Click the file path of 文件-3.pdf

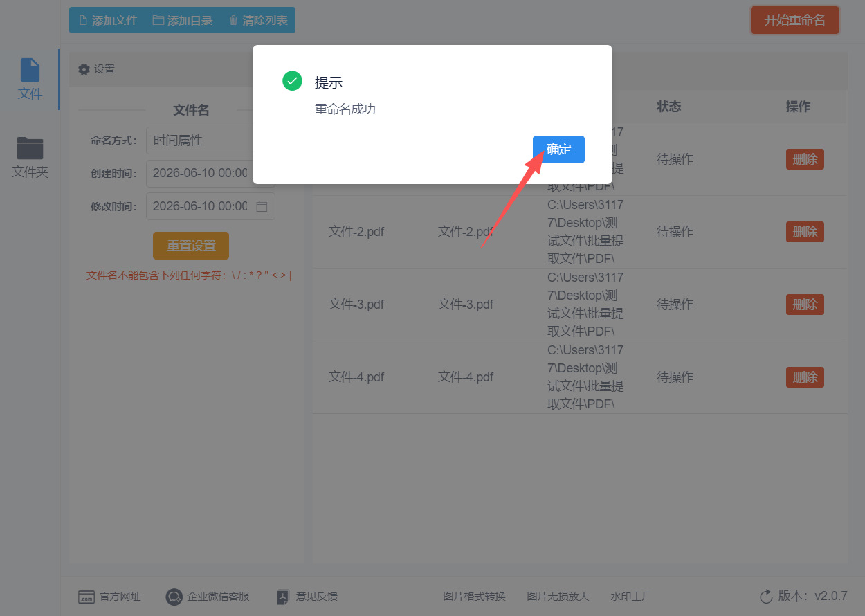point(585,305)
